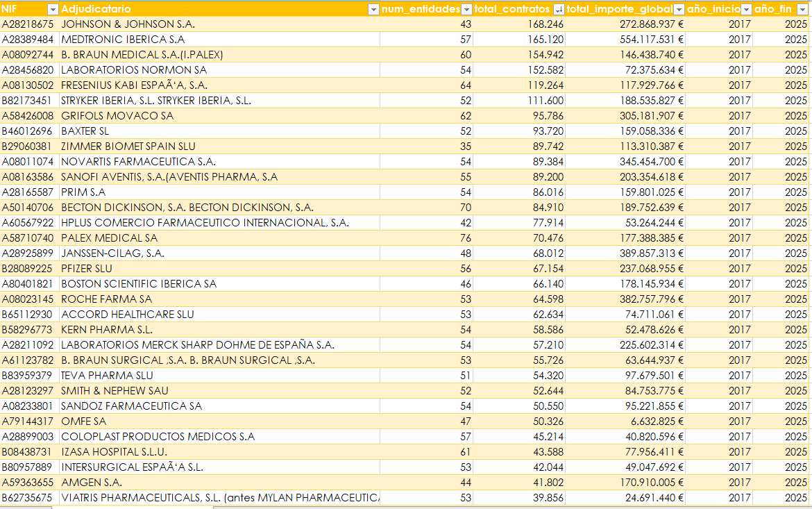The height and width of the screenshot is (509, 812).
Task: Select cell ZIMMER BIOMET SPAIN SLU
Action: click(219, 146)
